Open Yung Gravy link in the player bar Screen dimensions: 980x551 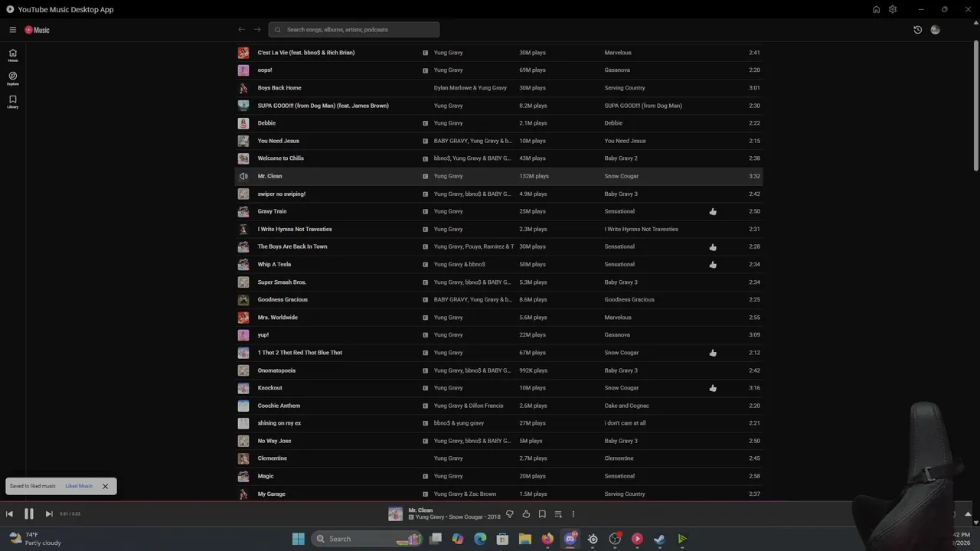point(430,517)
